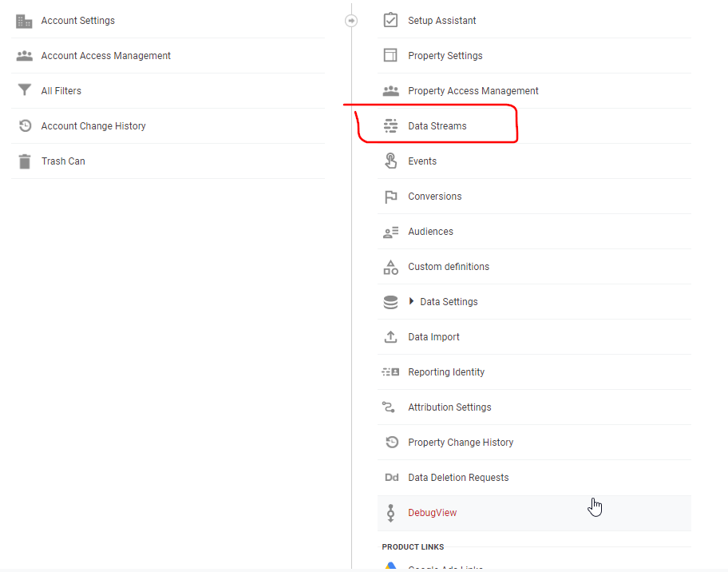Image resolution: width=728 pixels, height=572 pixels.
Task: Open the DebugView link
Action: 432,513
